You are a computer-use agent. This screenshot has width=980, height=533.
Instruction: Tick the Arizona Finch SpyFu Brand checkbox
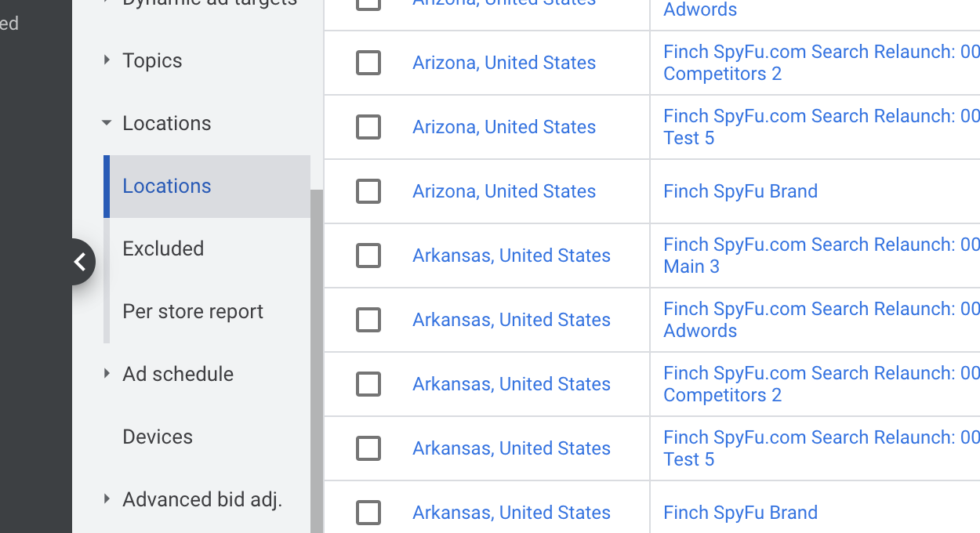point(368,191)
